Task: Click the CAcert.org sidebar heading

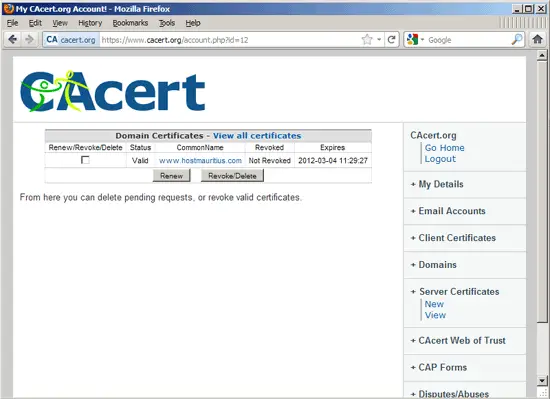Action: [x=433, y=135]
